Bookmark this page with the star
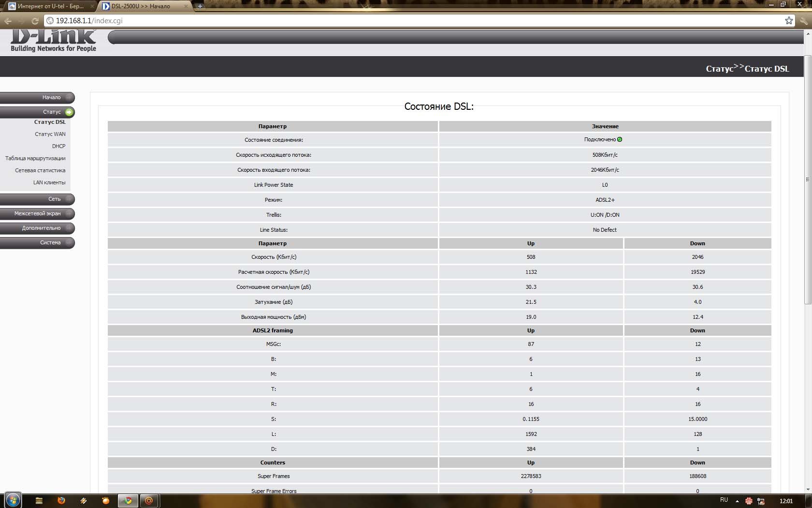812x508 pixels. point(789,20)
